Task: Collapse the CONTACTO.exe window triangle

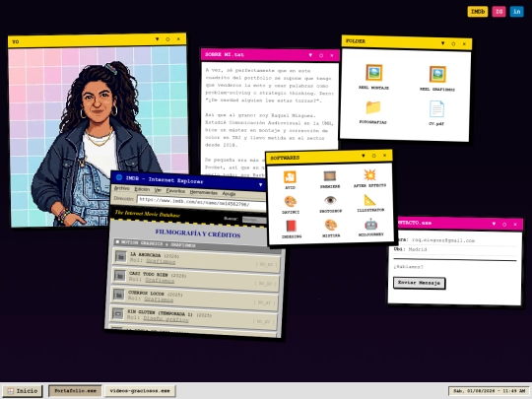Action: tap(494, 224)
